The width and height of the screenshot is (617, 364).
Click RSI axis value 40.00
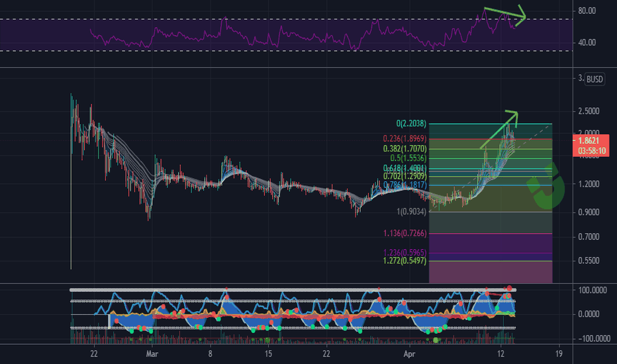[587, 42]
